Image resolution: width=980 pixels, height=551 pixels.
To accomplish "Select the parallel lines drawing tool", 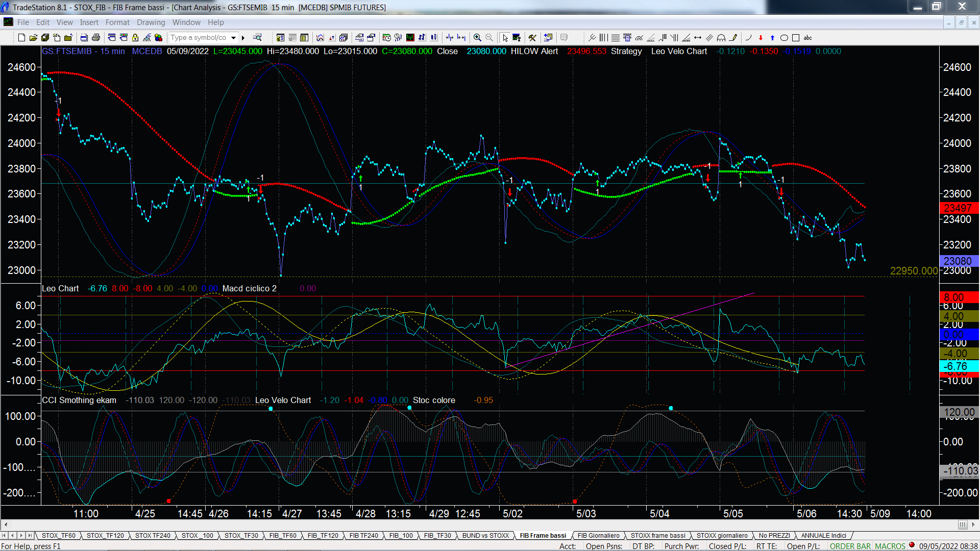I will click(x=709, y=38).
